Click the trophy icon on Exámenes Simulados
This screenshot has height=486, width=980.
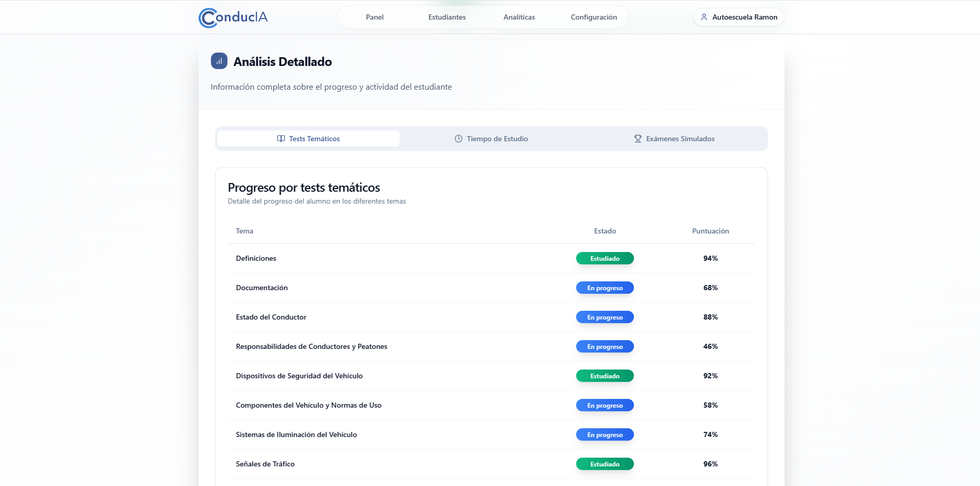pyautogui.click(x=638, y=139)
